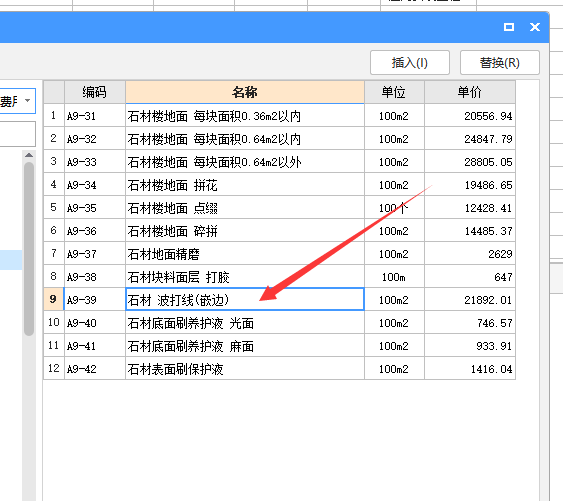Viewport: 563px width, 501px height.
Task: Click the unit cell 100个
Action: (394, 208)
